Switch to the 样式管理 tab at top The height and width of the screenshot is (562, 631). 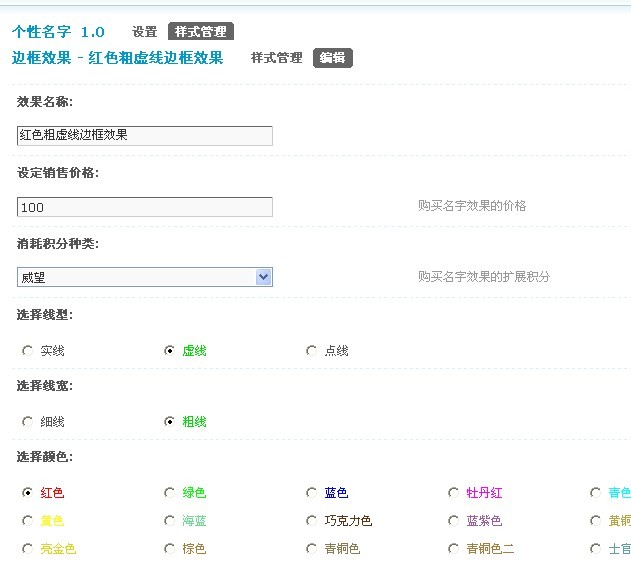pyautogui.click(x=200, y=32)
